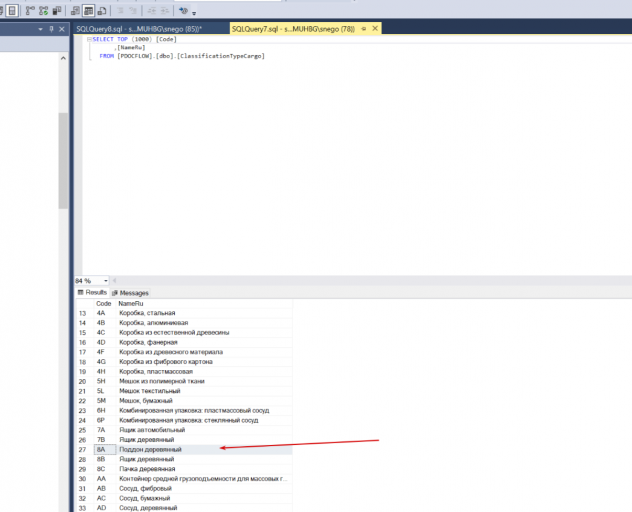Click the Code column header
This screenshot has height=512, width=632.
click(105, 304)
